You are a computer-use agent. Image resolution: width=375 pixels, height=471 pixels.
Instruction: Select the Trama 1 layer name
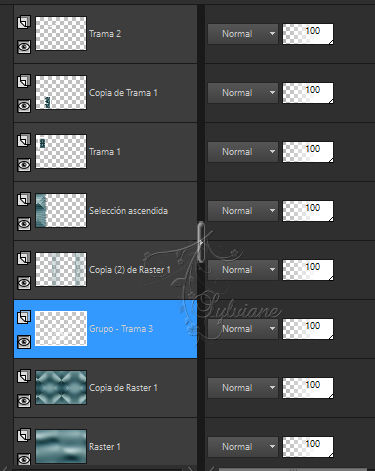tap(105, 152)
